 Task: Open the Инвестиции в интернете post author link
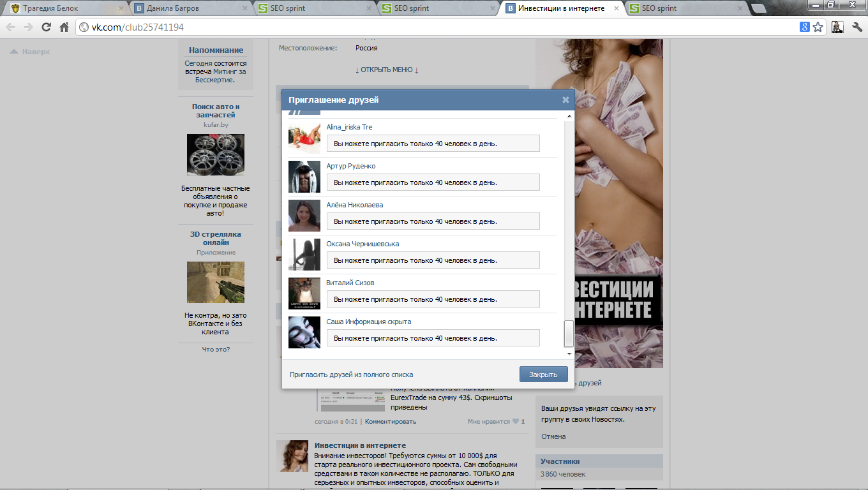[x=360, y=445]
